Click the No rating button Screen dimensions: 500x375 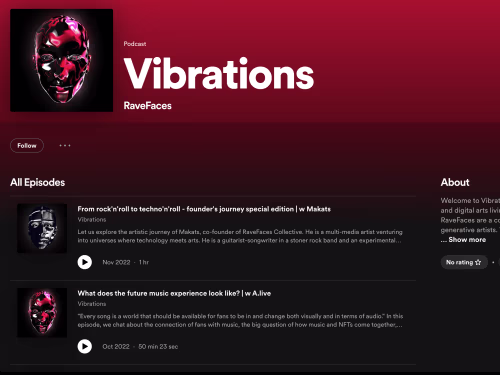[464, 262]
